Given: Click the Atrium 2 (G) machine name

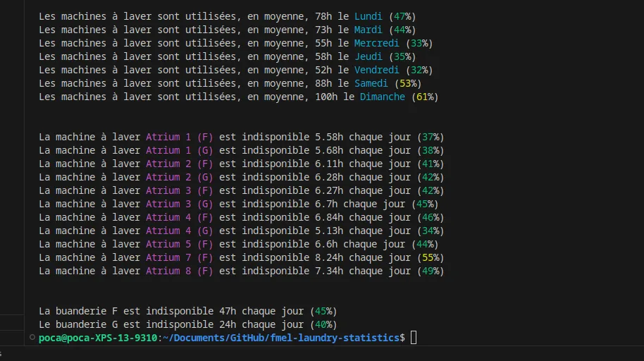Looking at the screenshot, I should point(179,177).
